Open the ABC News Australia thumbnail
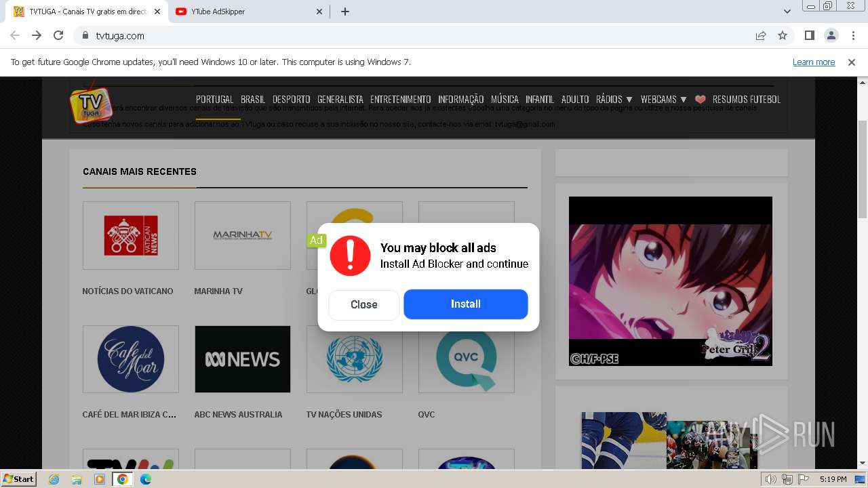Screen dimensions: 868x488 coord(243,359)
